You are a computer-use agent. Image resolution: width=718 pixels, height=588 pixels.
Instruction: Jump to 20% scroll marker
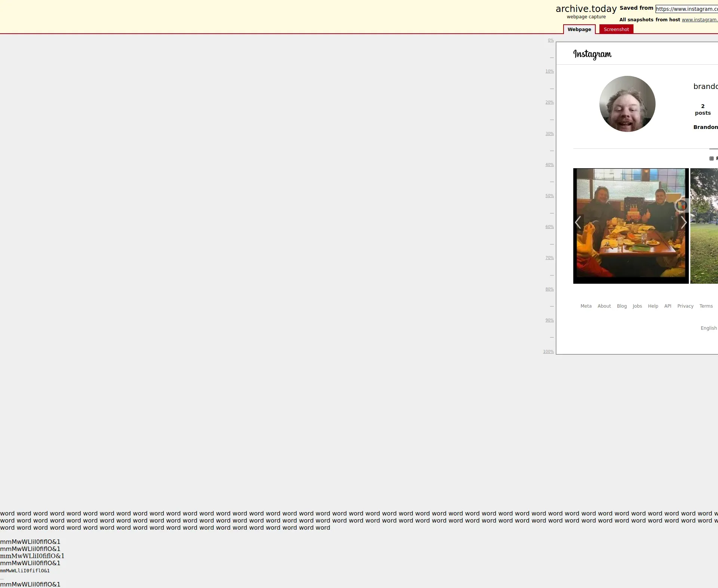[549, 102]
